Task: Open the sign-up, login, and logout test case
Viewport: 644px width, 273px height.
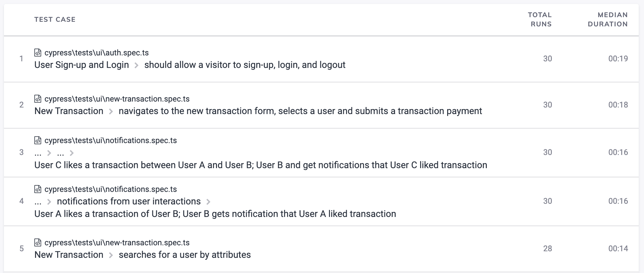Action: pos(244,65)
